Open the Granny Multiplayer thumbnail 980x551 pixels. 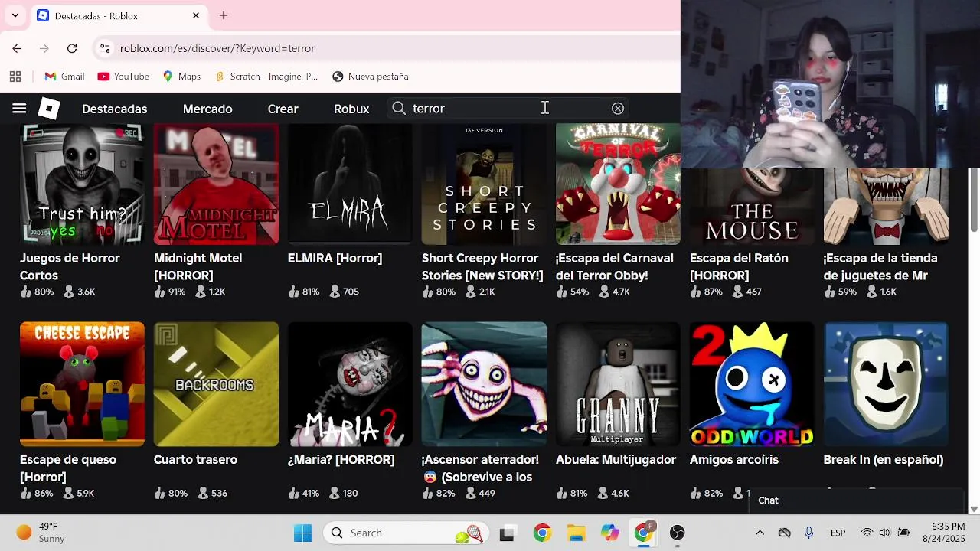618,384
